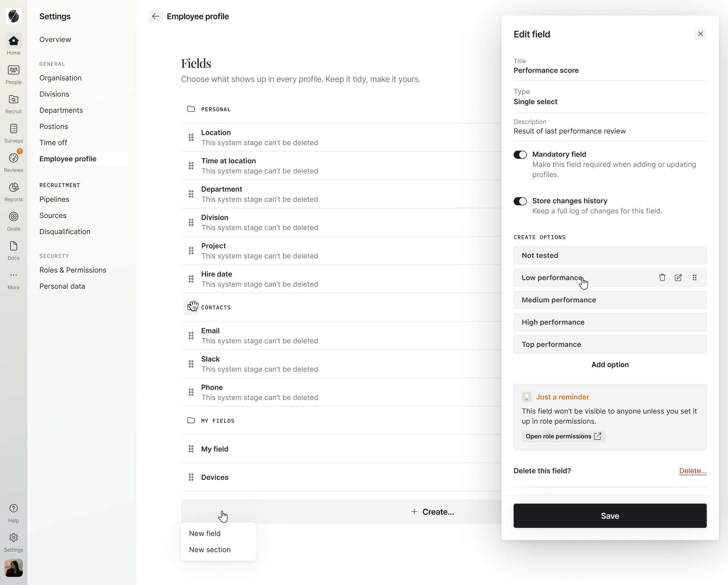Click the drag handle for Devices field
Viewport: 728px width, 585px height.
(191, 477)
